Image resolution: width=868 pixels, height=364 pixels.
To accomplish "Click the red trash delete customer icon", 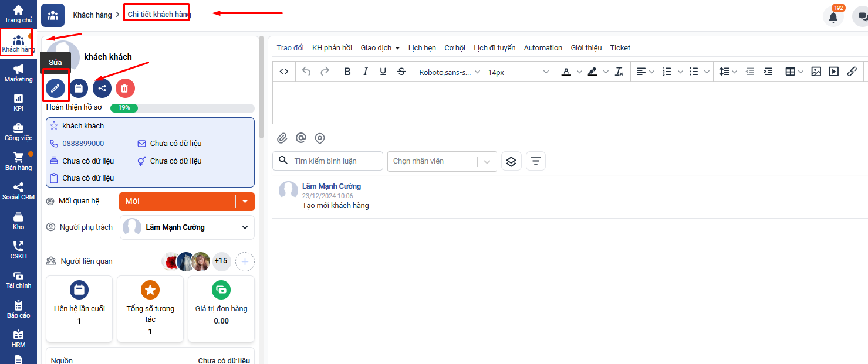I will point(125,89).
